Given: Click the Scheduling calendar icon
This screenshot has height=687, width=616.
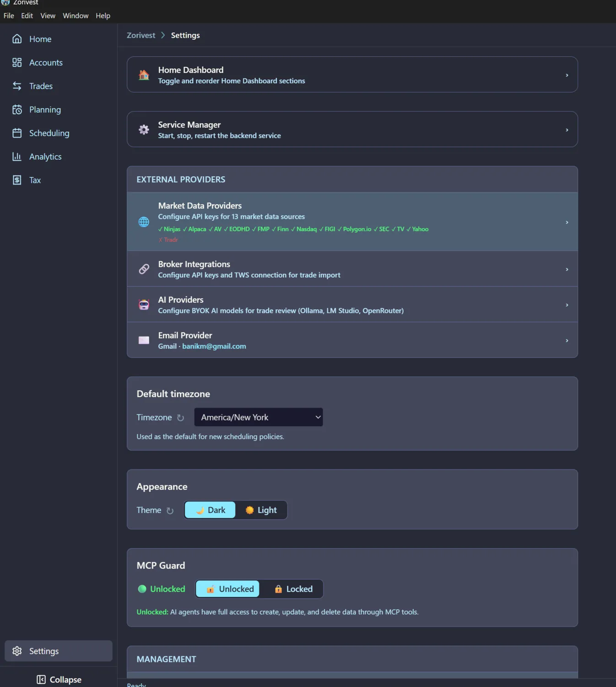Looking at the screenshot, I should point(17,133).
